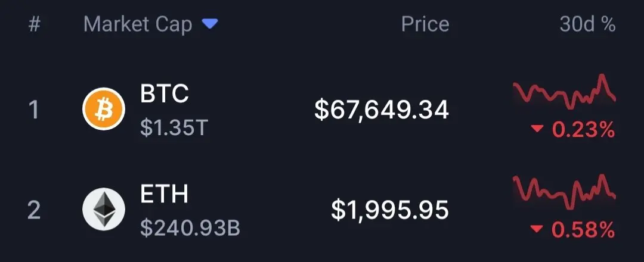Click the red down arrow beside 0.58%

click(x=538, y=229)
